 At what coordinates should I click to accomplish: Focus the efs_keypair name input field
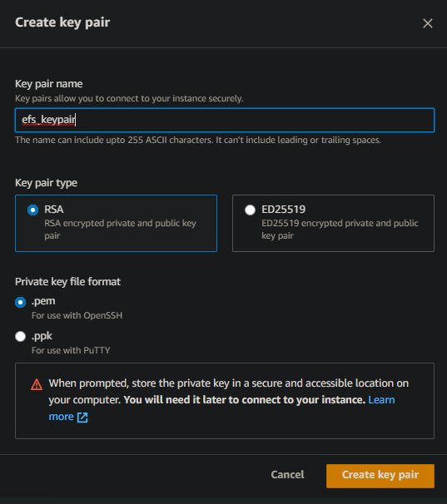(225, 120)
